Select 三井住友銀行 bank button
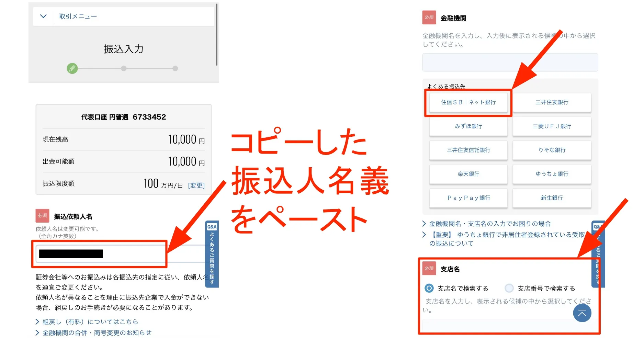This screenshot has width=644, height=338. [552, 102]
